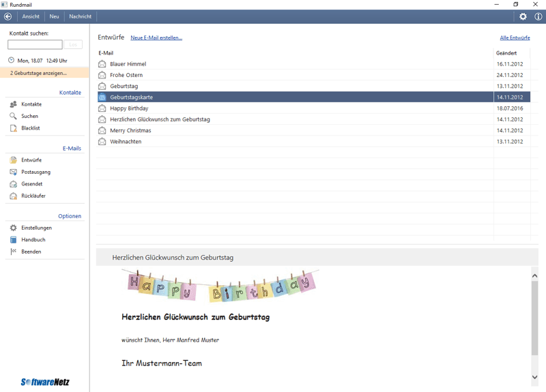Sort drafts by the Geändert column
The width and height of the screenshot is (546, 392).
click(x=506, y=53)
